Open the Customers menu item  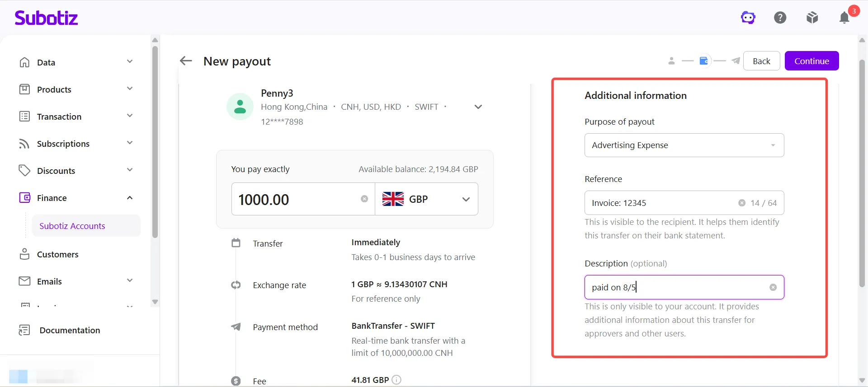coord(57,254)
